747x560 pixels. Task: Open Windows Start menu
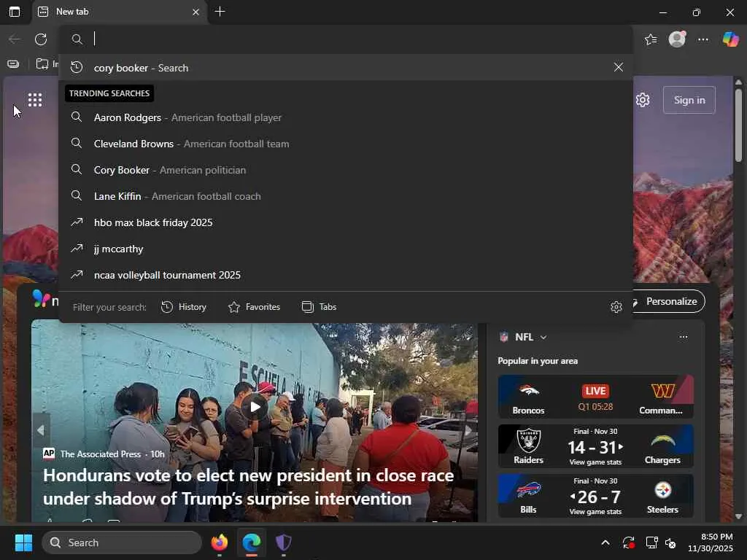click(23, 542)
